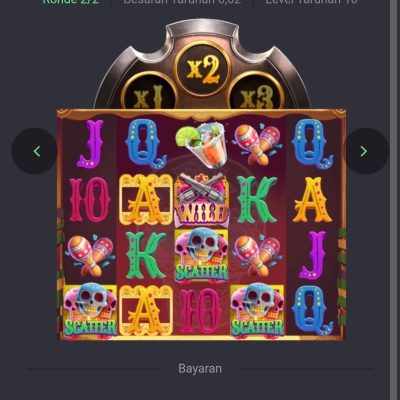This screenshot has height=400, width=400.
Task: Click the gold-framed A in the second row
Action: tap(146, 199)
